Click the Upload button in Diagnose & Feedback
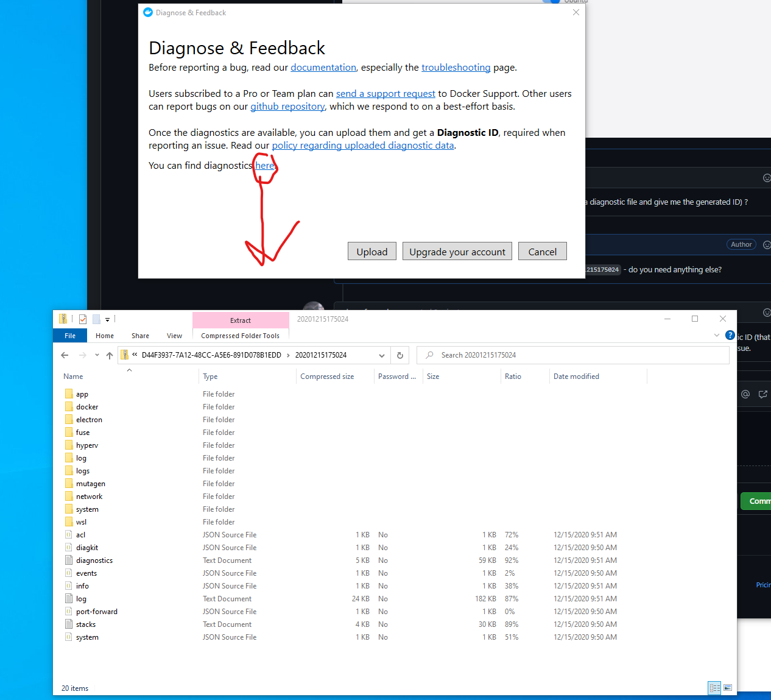The image size is (771, 700). [371, 251]
